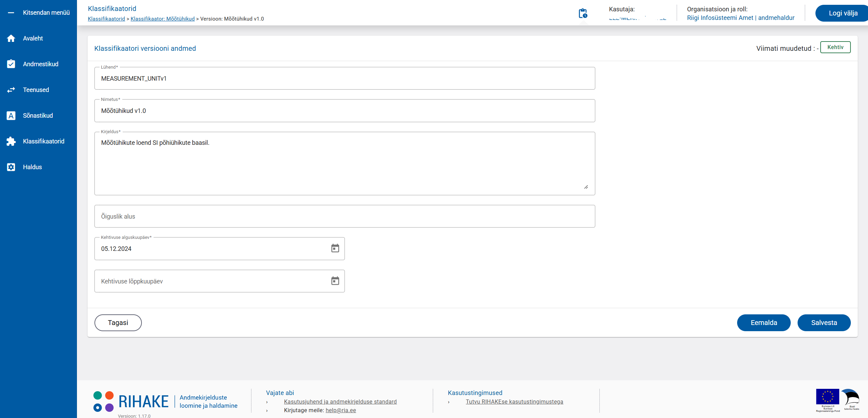Click the Tagasi button

(118, 323)
